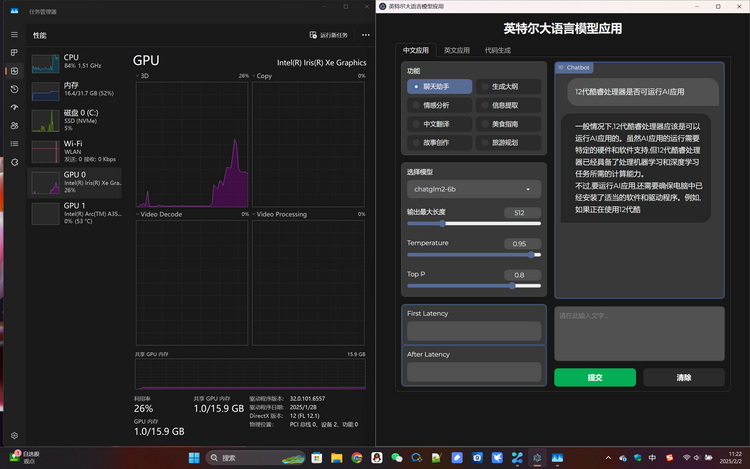This screenshot has width=750, height=469.
Task: Select the 故事创作 radio option
Action: 439,142
